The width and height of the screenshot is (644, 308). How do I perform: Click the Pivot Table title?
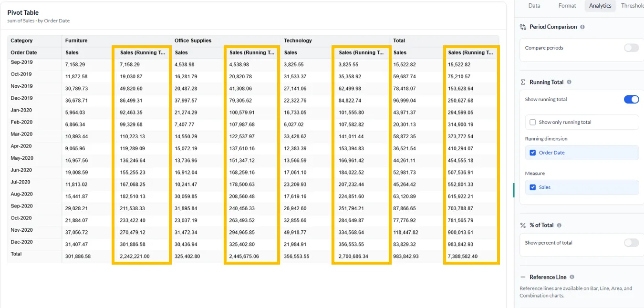[x=23, y=12]
